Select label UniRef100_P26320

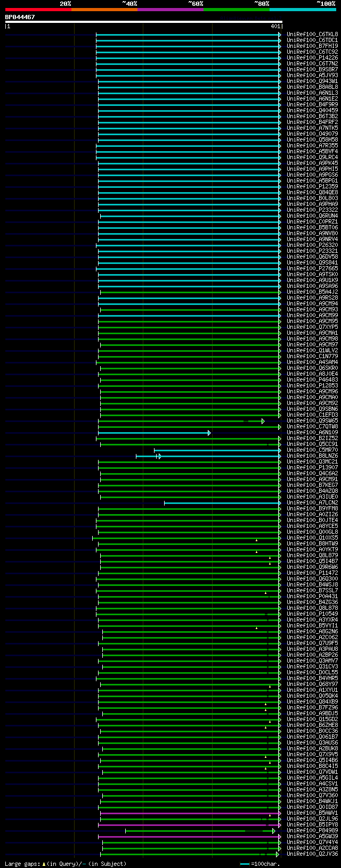pos(312,245)
